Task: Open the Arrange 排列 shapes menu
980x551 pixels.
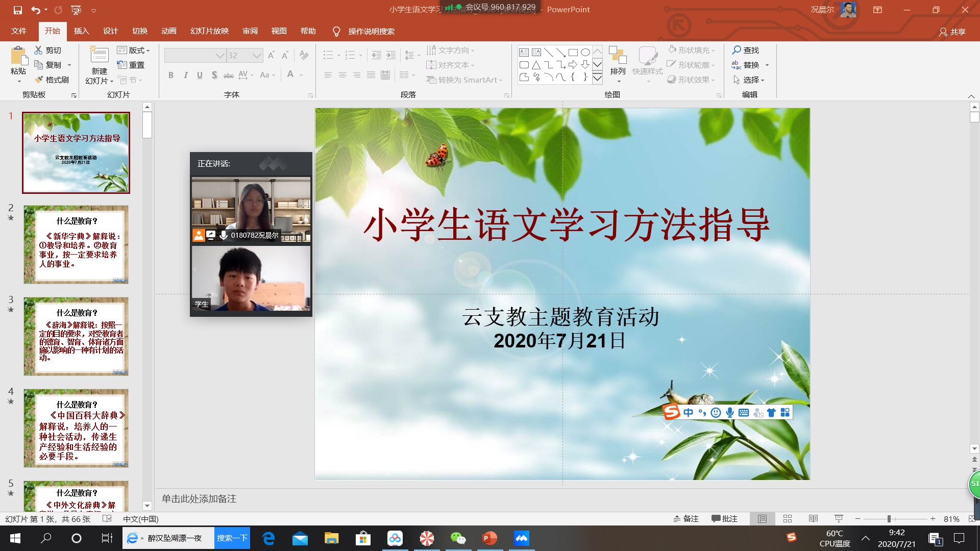Action: coord(618,64)
